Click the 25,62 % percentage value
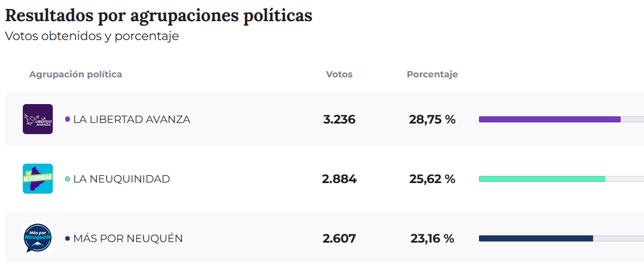 tap(432, 179)
